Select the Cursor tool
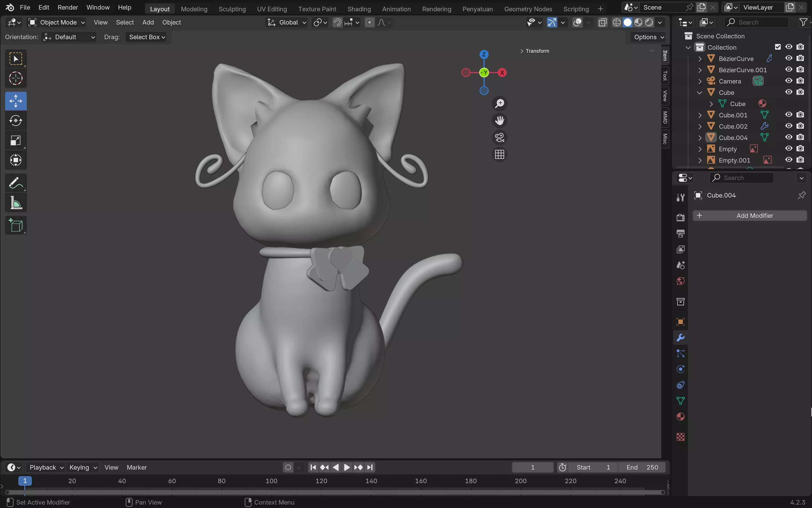The height and width of the screenshot is (508, 812). (16, 79)
